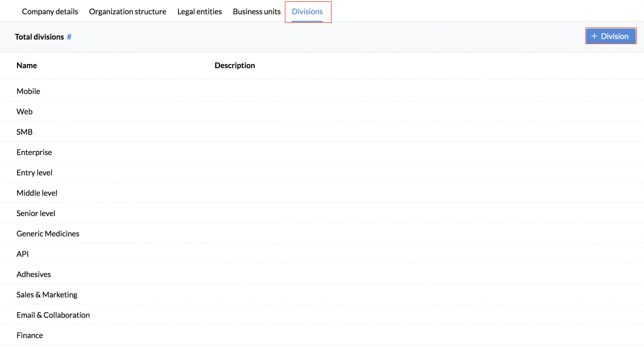
Task: Select the Generic Medicines division
Action: pos(322,233)
